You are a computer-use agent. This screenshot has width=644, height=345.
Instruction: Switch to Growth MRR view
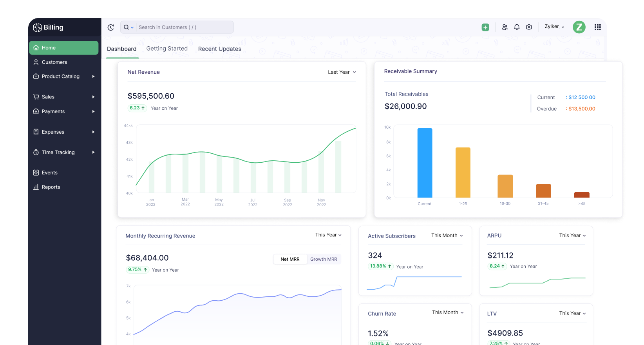pos(324,259)
